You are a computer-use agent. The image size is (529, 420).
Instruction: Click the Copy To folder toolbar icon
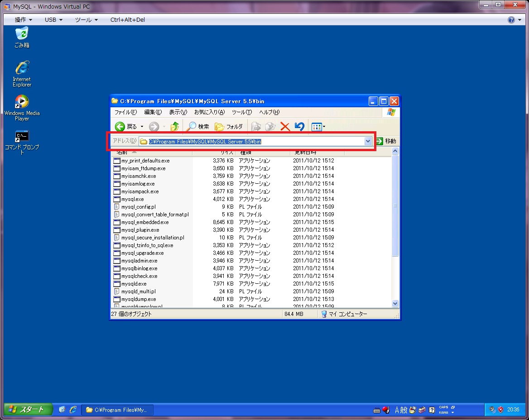tap(270, 127)
